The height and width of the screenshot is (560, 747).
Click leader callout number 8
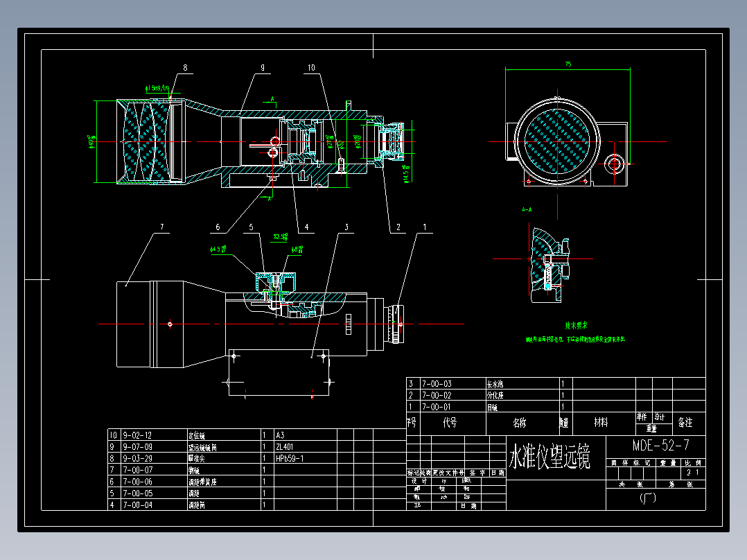coord(185,68)
